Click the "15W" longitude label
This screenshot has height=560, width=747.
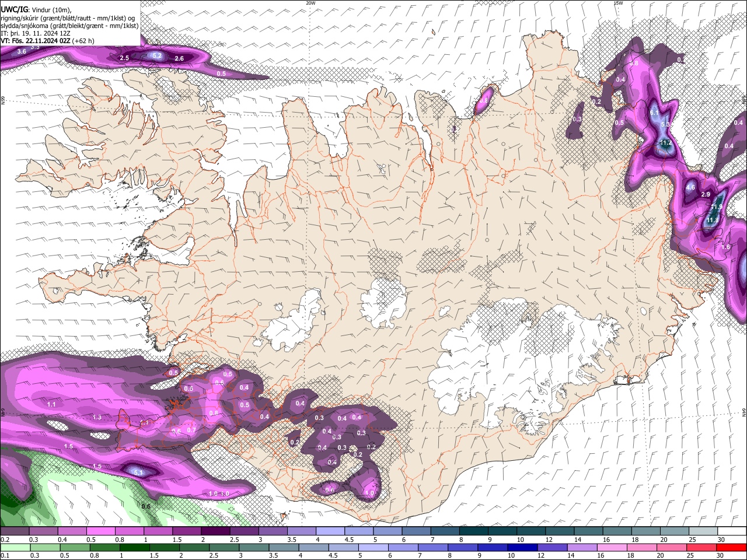tap(618, 3)
